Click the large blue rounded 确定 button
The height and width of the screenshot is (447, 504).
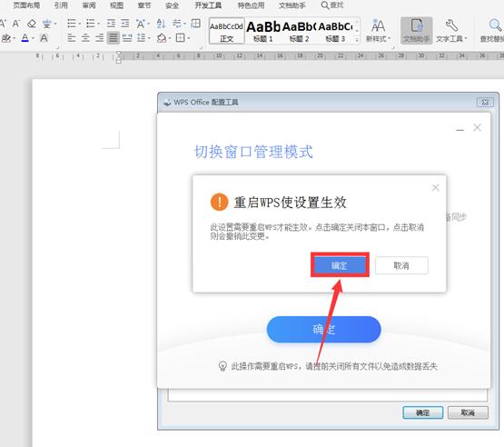click(323, 329)
